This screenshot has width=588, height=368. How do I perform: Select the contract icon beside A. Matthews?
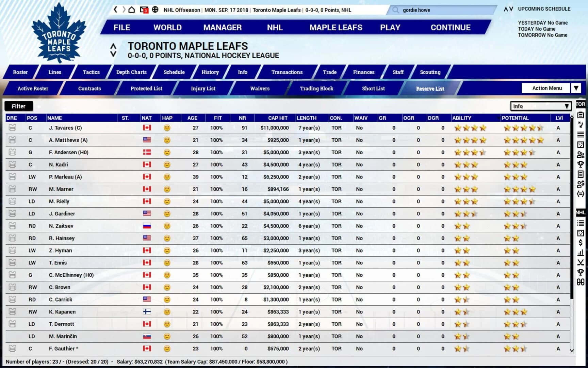pyautogui.click(x=12, y=140)
